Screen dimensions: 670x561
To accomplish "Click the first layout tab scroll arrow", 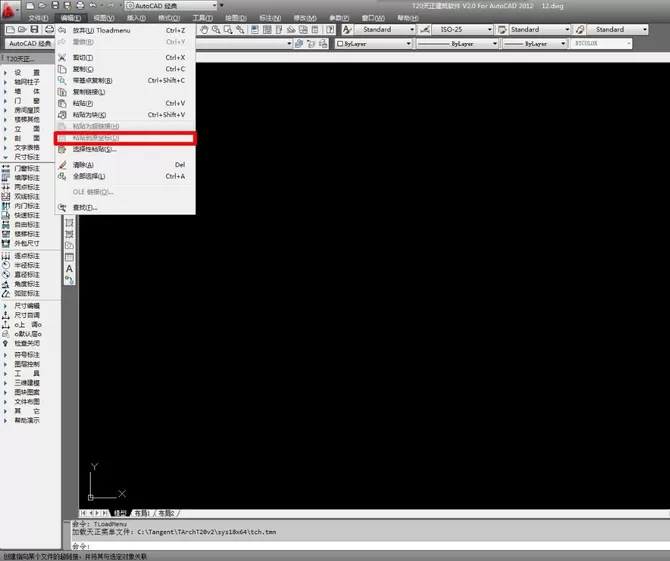I will pyautogui.click(x=83, y=513).
